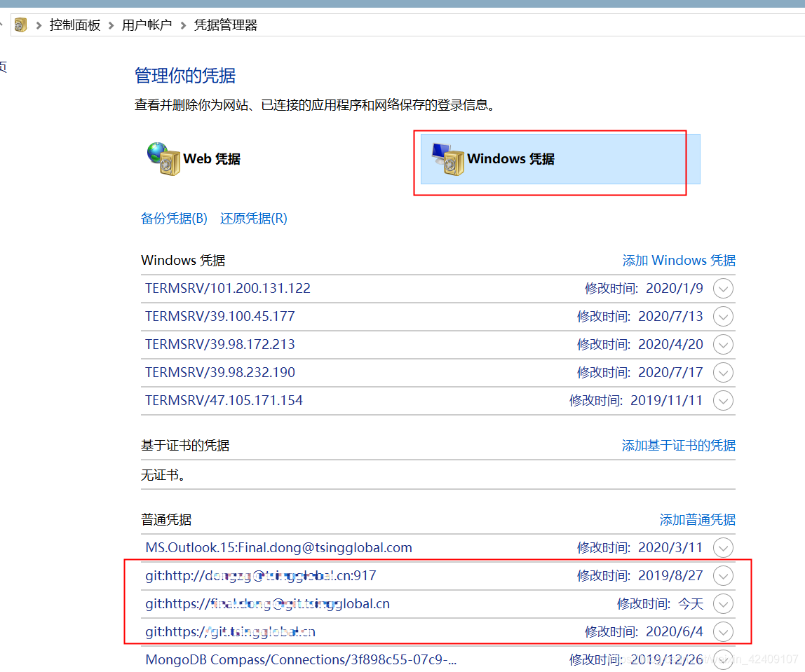Click the 还原凭据(R) link
This screenshot has height=672, width=805.
pyautogui.click(x=254, y=219)
